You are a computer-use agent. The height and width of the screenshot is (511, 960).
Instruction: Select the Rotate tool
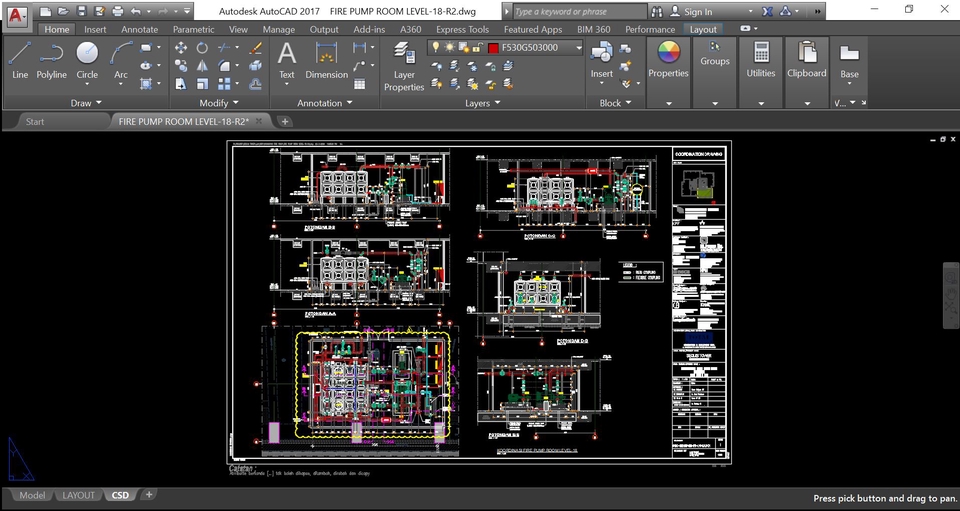click(202, 48)
